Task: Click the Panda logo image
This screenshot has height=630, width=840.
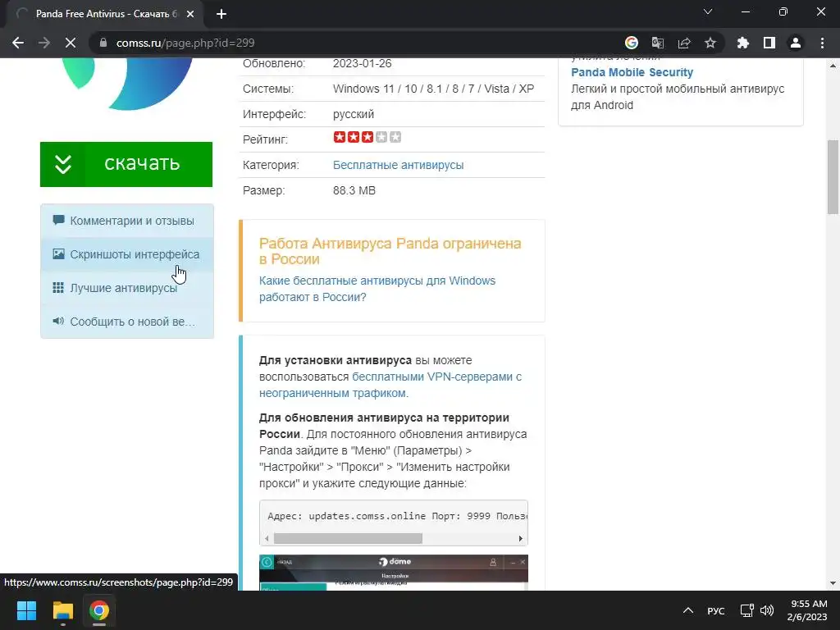Action: pyautogui.click(x=127, y=84)
